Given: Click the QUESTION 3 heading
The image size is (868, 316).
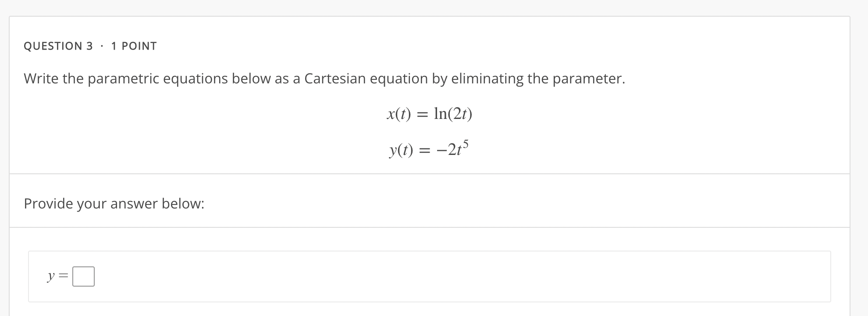Looking at the screenshot, I should [x=58, y=45].
